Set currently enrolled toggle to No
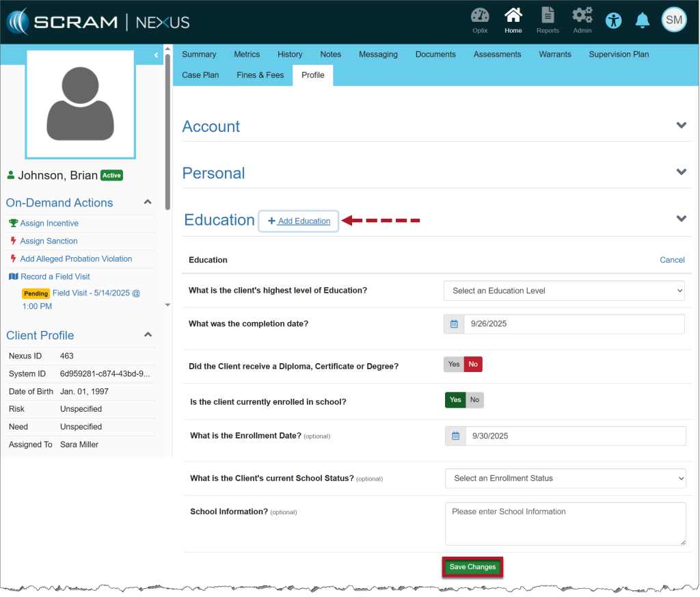The width and height of the screenshot is (700, 597). (x=474, y=400)
